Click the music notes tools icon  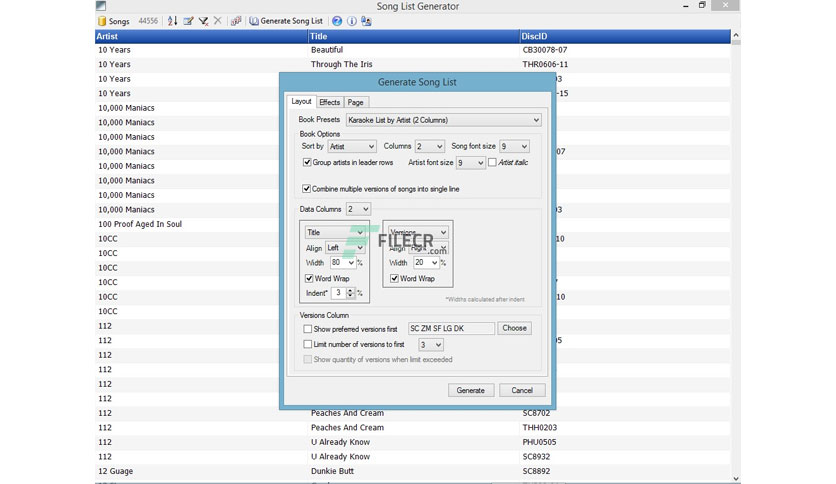coord(236,21)
